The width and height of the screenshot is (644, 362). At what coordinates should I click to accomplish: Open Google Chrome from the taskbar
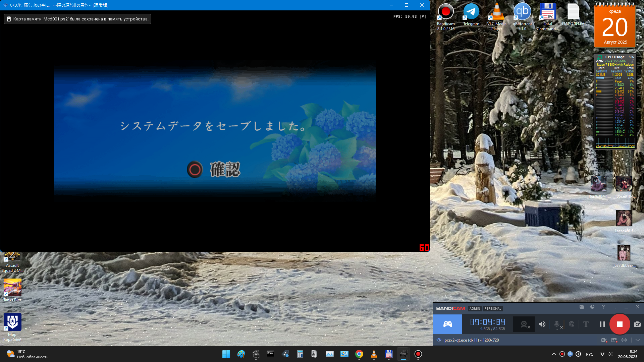pyautogui.click(x=359, y=354)
